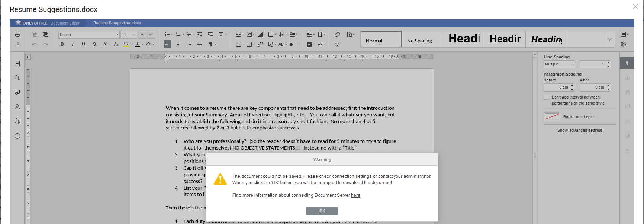The height and width of the screenshot is (224, 644).
Task: Toggle Underline formatting
Action: coord(83,44)
